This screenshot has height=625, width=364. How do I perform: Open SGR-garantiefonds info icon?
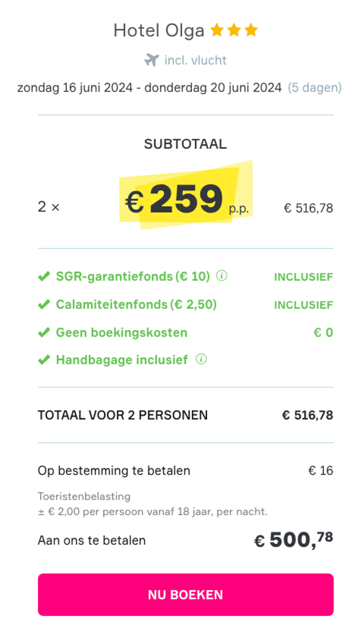pos(221,276)
